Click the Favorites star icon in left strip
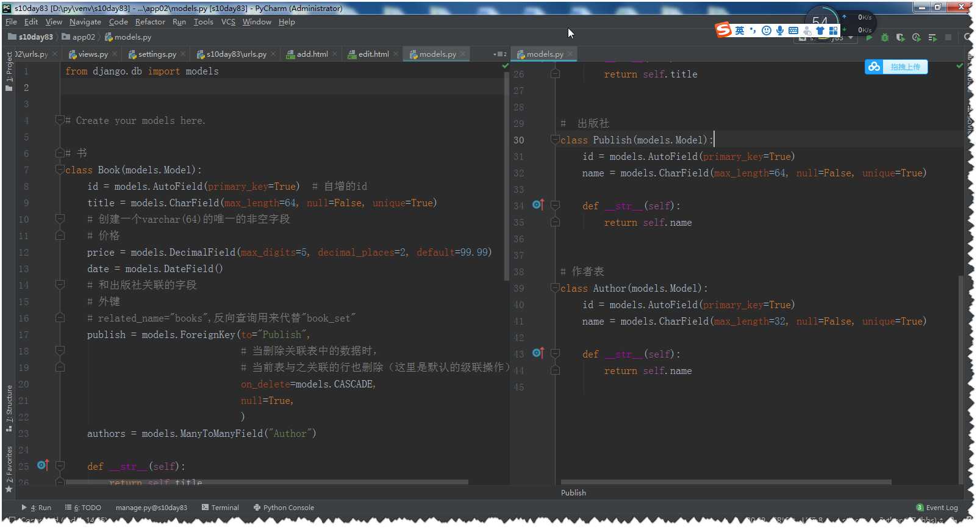980x529 pixels. tap(9, 489)
